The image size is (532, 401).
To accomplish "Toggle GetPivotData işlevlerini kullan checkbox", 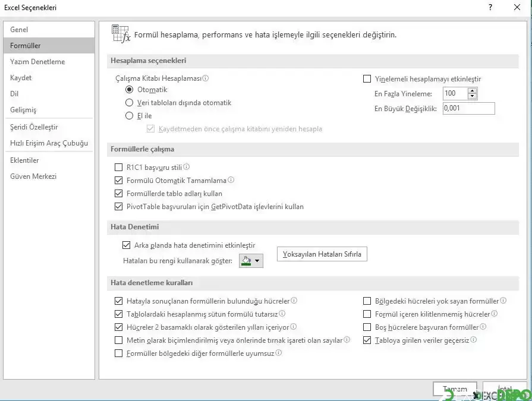I will tap(118, 206).
